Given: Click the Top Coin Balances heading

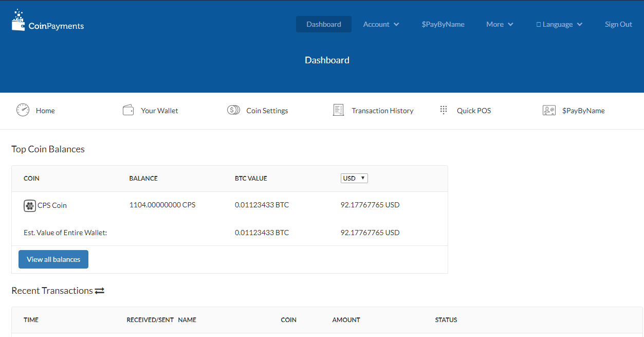Looking at the screenshot, I should pos(48,149).
